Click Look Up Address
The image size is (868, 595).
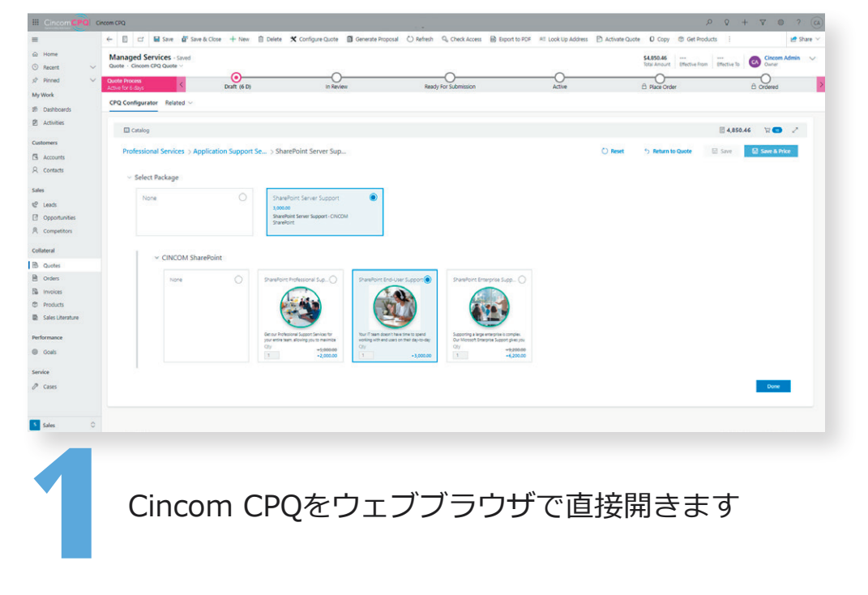[x=563, y=39]
